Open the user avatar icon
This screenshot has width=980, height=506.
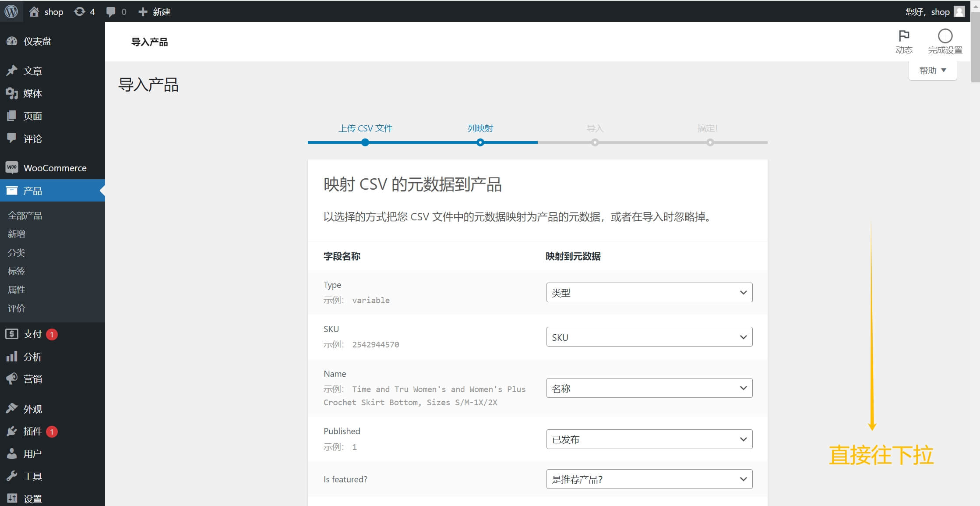[959, 11]
